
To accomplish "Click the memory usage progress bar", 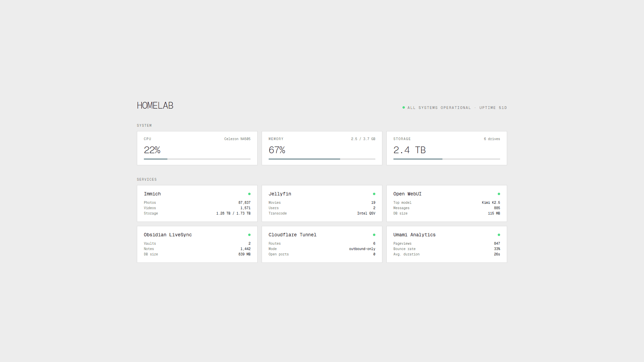I will point(322,159).
